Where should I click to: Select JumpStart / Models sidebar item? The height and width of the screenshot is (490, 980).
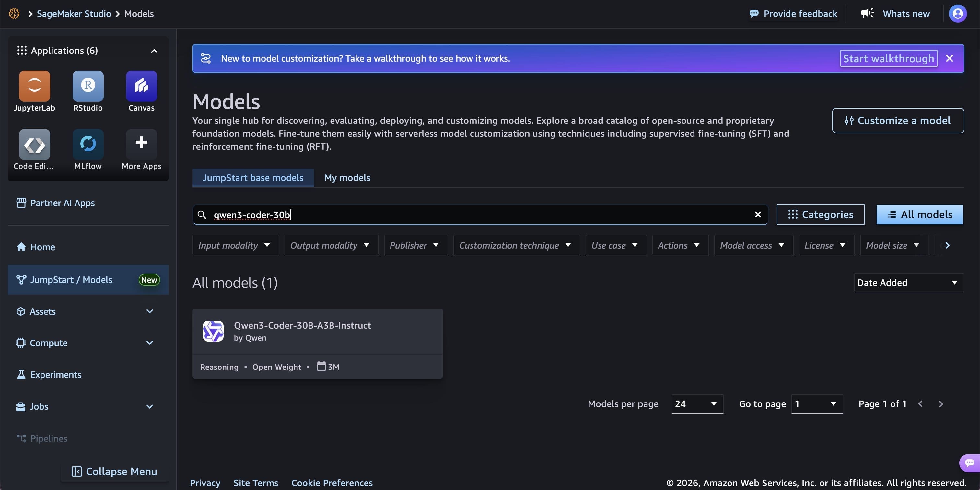click(x=88, y=280)
